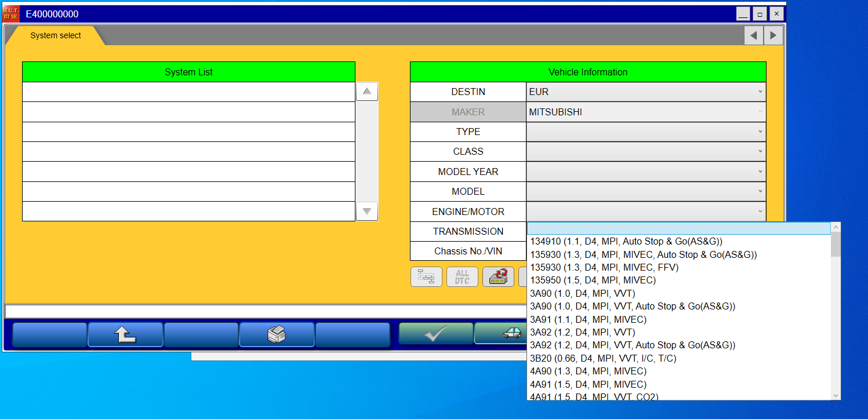Confirm with the green checkmark button
The image size is (868, 419).
[435, 334]
